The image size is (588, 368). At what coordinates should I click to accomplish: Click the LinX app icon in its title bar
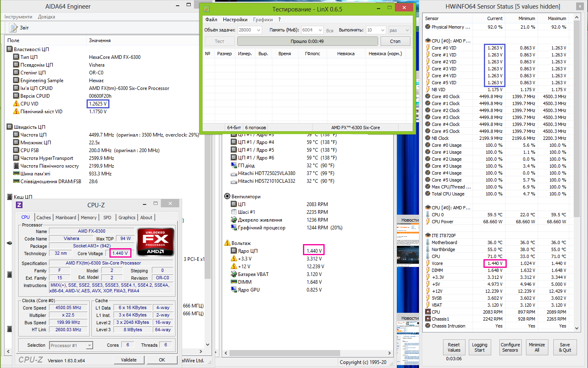tap(207, 9)
